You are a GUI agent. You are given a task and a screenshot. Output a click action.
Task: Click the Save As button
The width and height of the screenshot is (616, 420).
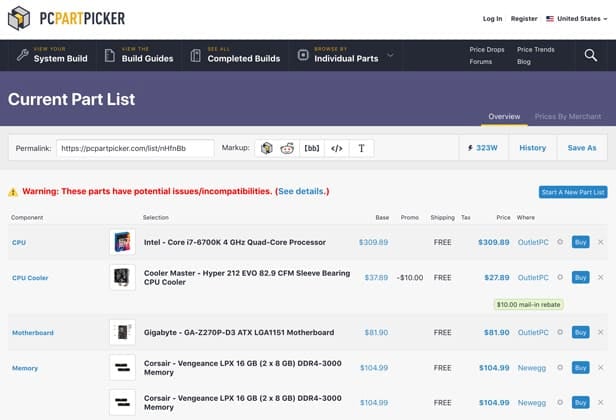582,148
